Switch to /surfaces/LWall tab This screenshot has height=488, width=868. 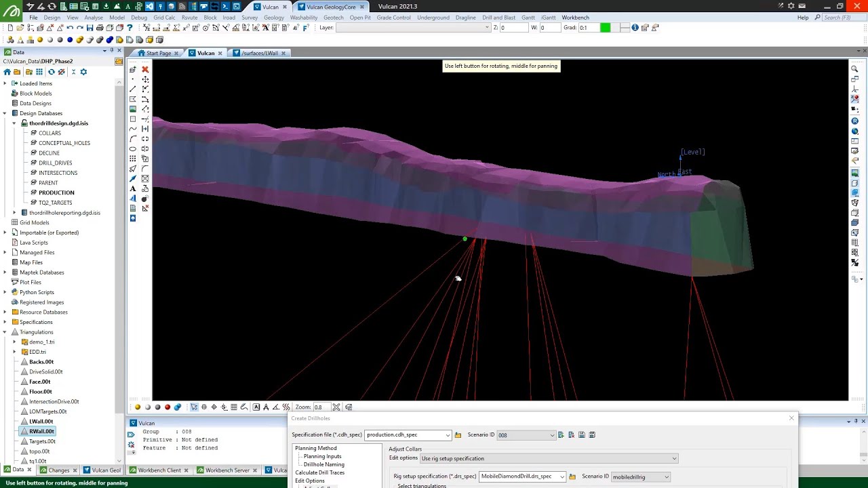[x=261, y=53]
